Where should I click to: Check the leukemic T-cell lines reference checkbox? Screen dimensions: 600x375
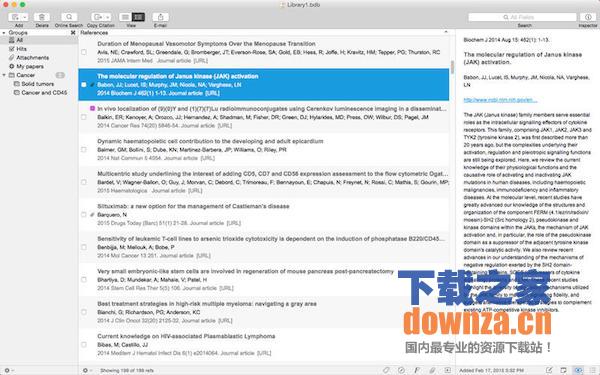84,247
